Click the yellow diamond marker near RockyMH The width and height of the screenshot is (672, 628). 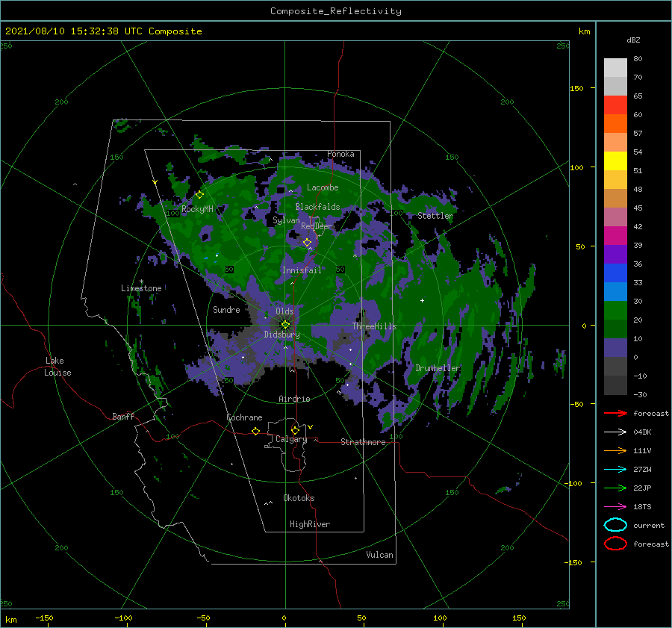tap(199, 195)
